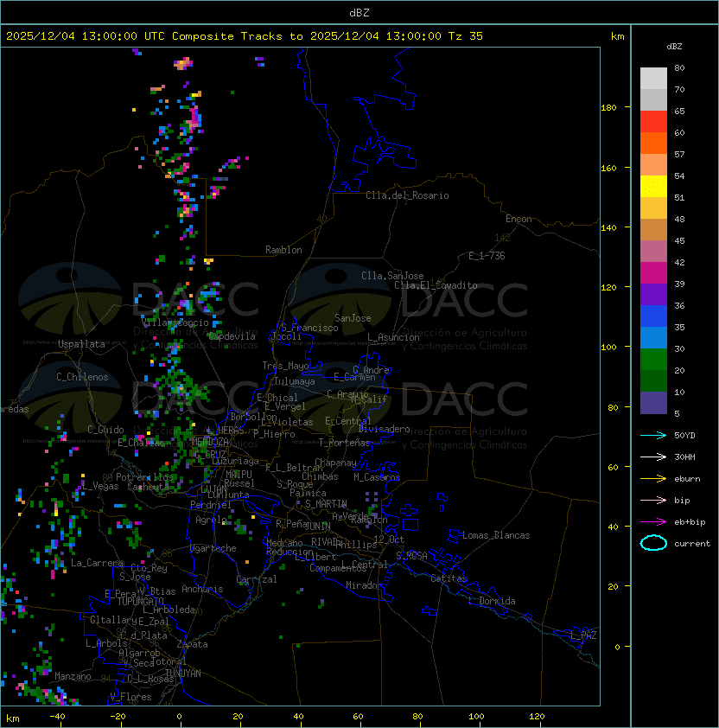Click the cyan 50YD arrow in legend
This screenshot has width=719, height=728.
(x=653, y=435)
